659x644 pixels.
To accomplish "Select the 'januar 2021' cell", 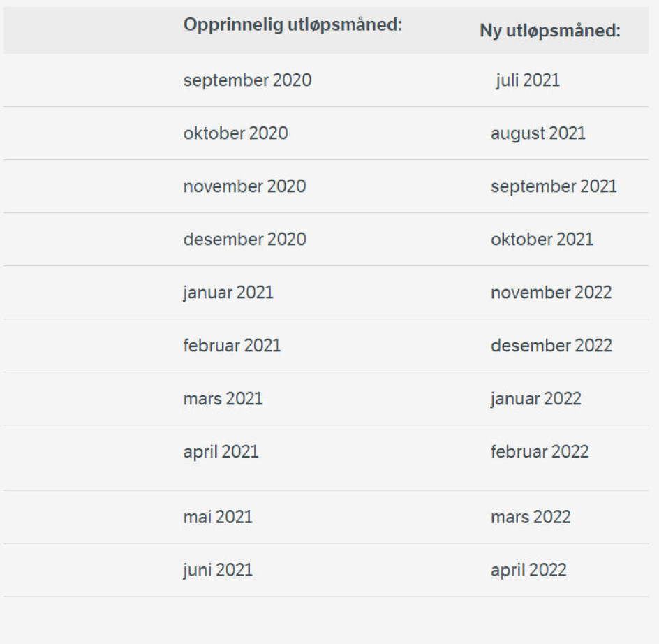I will (x=228, y=293).
